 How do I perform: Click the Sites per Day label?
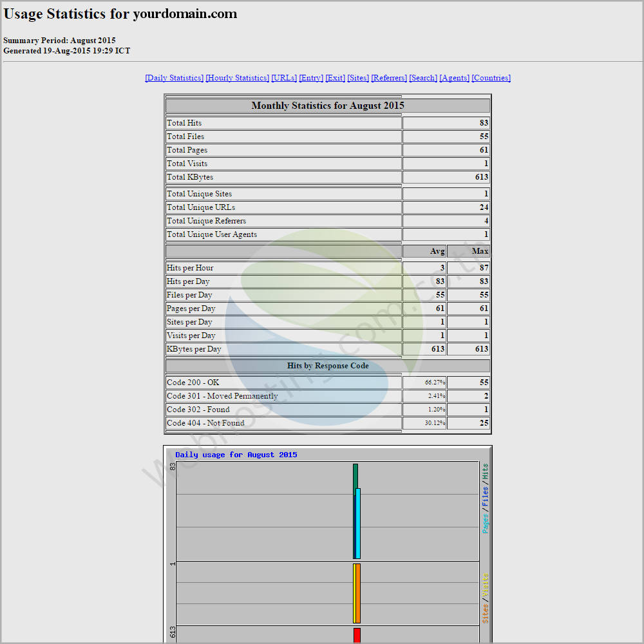[189, 322]
